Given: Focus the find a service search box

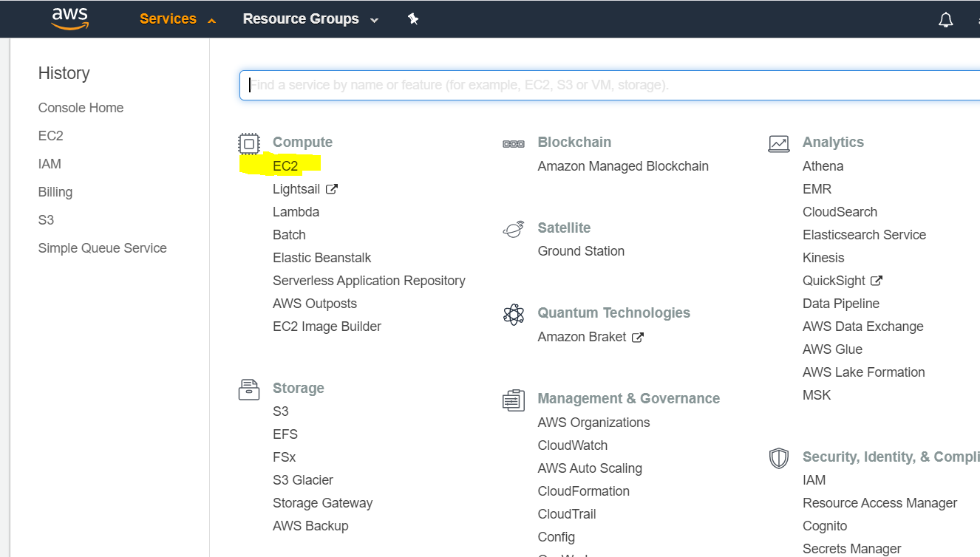Looking at the screenshot, I should pyautogui.click(x=610, y=85).
